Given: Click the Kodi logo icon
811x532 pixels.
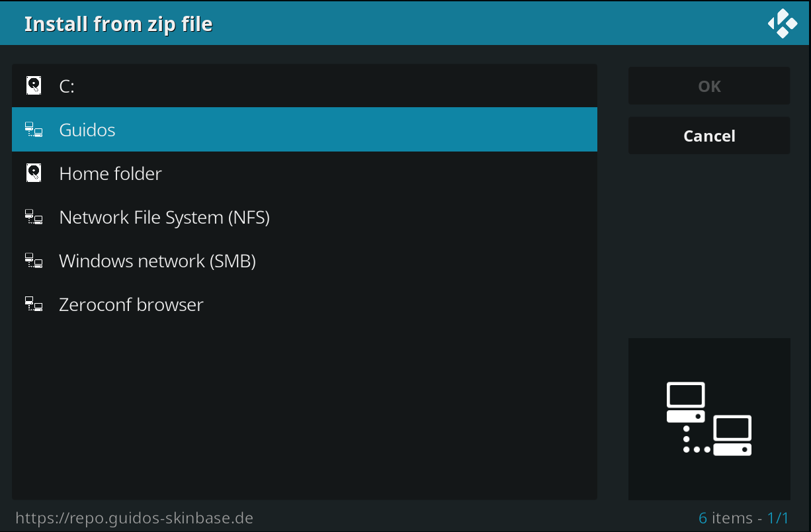Looking at the screenshot, I should [783, 23].
